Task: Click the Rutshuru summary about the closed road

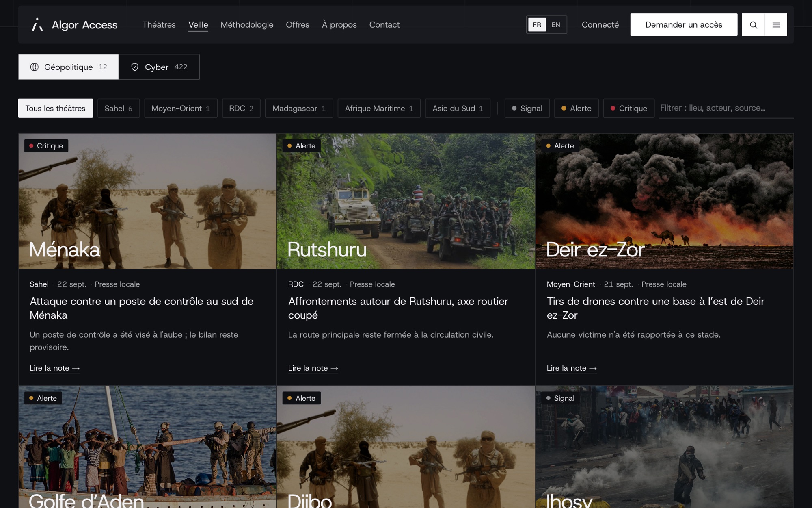Action: 391,335
